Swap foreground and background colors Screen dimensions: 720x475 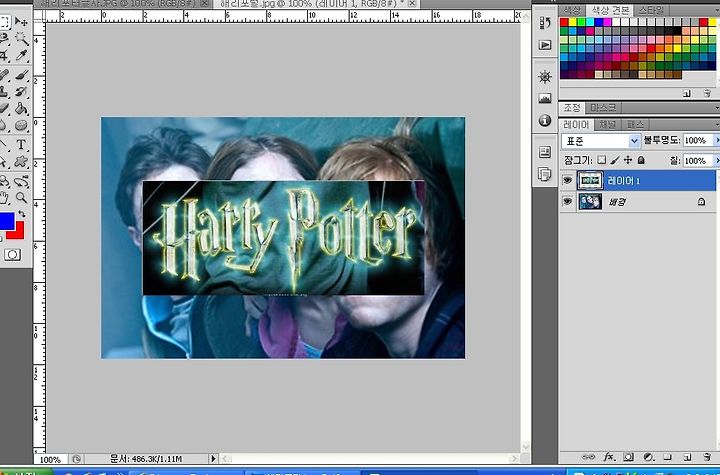(21, 215)
